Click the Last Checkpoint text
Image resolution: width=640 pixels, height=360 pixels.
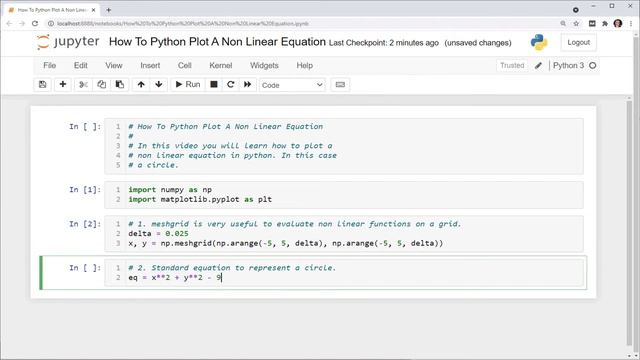click(384, 43)
